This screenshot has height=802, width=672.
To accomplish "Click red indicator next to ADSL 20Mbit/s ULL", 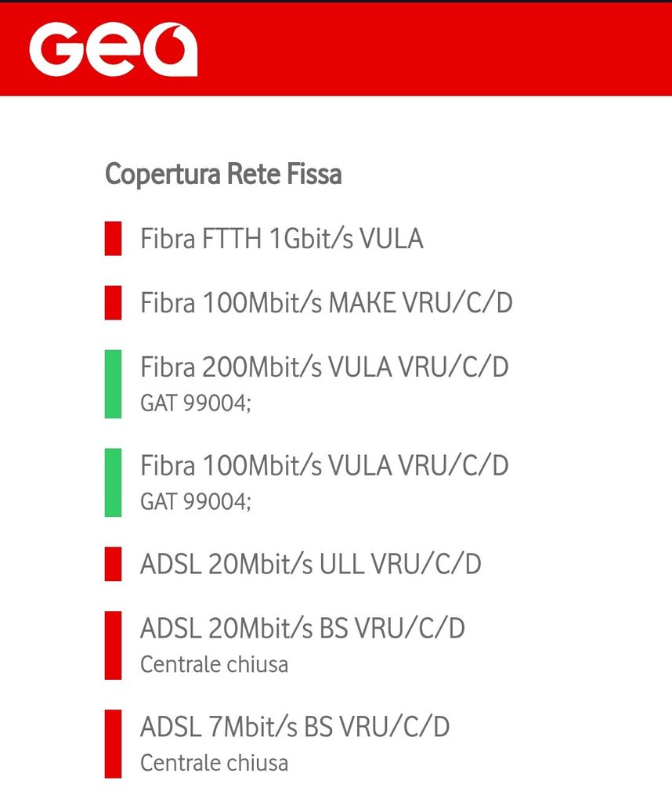I will coord(113,564).
